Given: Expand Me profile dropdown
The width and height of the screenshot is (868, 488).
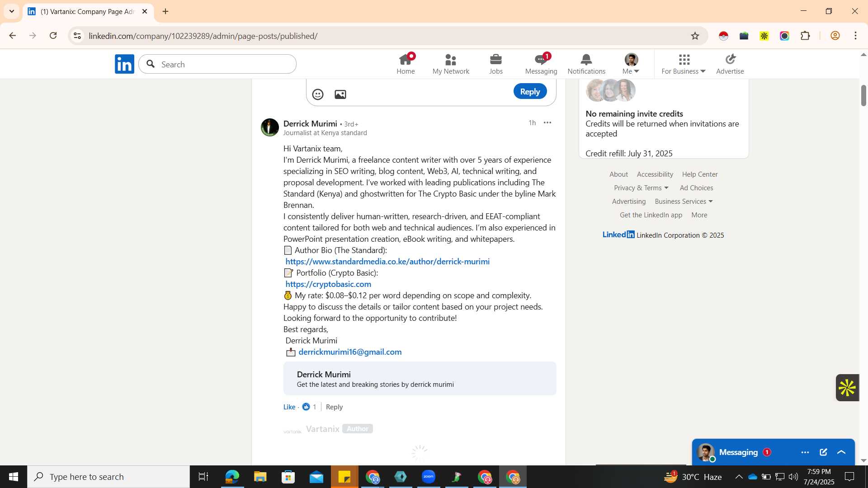Looking at the screenshot, I should [x=631, y=64].
